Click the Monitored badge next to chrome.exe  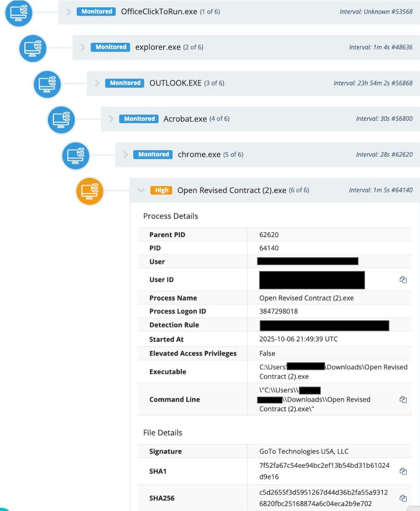point(153,154)
